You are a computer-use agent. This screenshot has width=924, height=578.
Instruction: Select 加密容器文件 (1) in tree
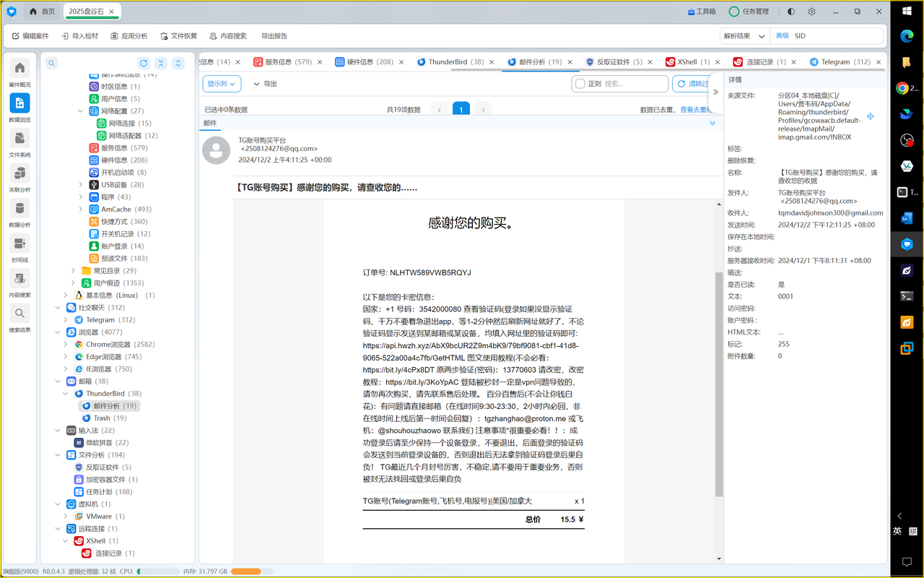pos(105,479)
